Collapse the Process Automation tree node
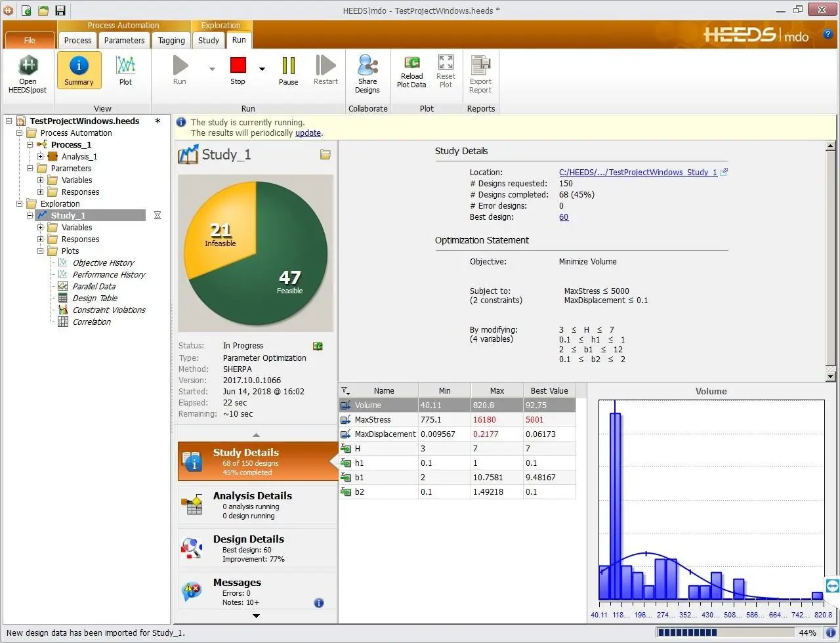Image resolution: width=840 pixels, height=643 pixels. [x=19, y=133]
